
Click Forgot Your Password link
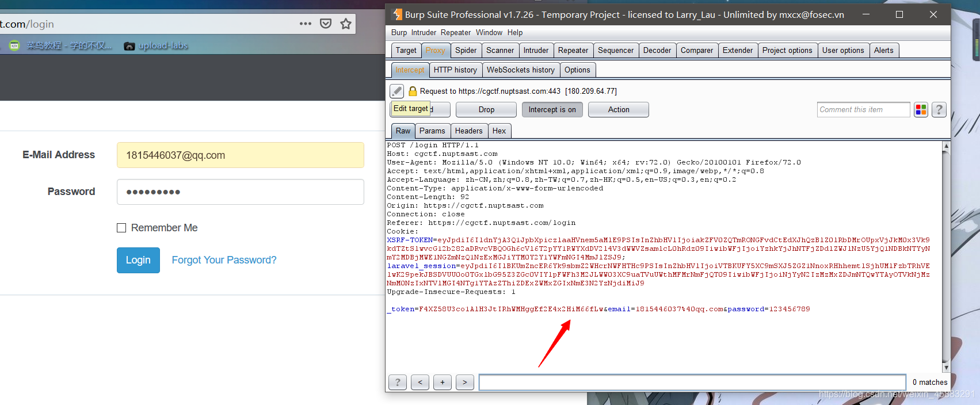(224, 260)
